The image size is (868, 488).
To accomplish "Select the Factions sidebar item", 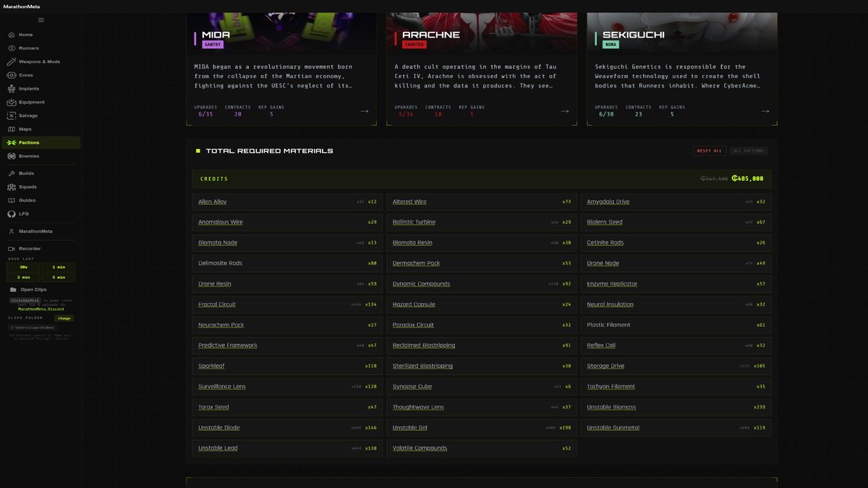I will pyautogui.click(x=41, y=142).
